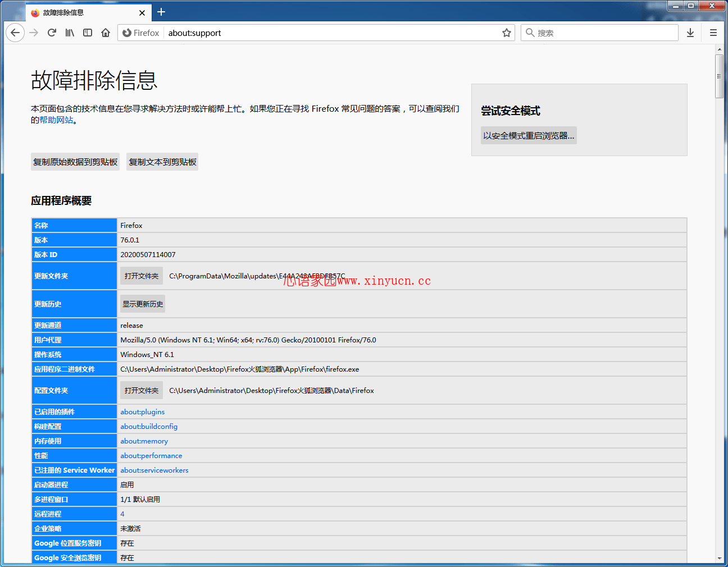Click the vertical scrollbar thumb

tap(719, 76)
